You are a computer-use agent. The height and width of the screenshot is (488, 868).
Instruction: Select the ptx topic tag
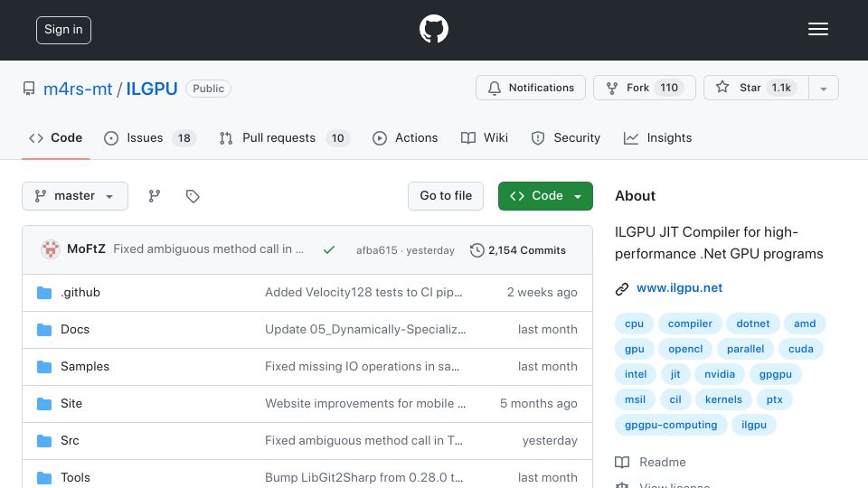click(774, 399)
